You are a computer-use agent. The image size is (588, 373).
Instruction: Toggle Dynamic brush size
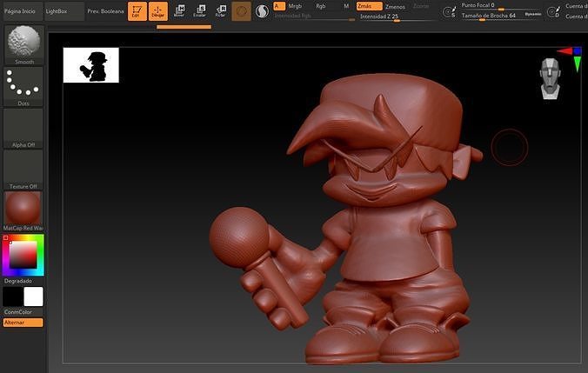[x=533, y=14]
